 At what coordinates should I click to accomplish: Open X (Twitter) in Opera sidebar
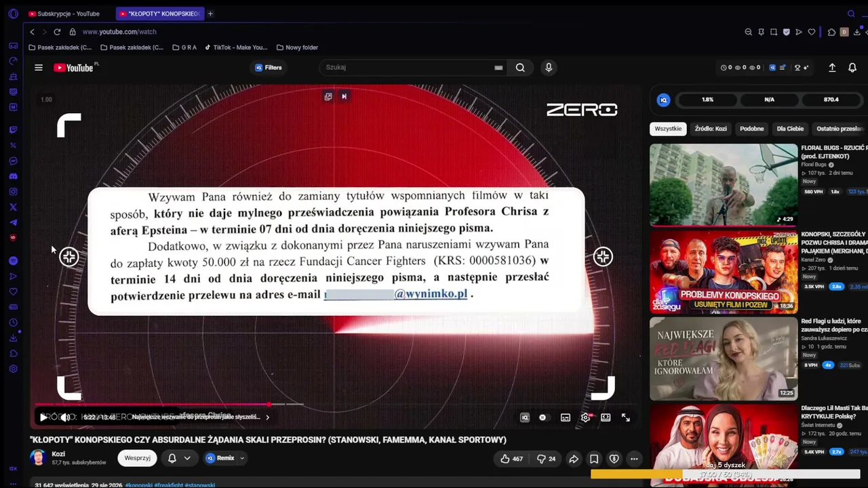point(13,207)
